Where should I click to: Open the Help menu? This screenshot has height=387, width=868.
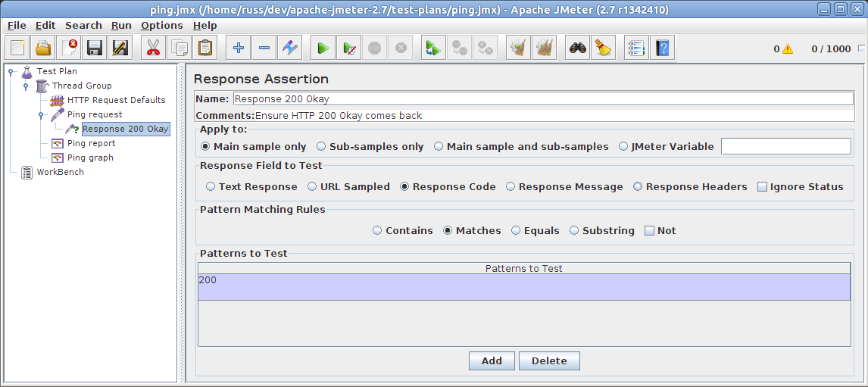pos(205,26)
